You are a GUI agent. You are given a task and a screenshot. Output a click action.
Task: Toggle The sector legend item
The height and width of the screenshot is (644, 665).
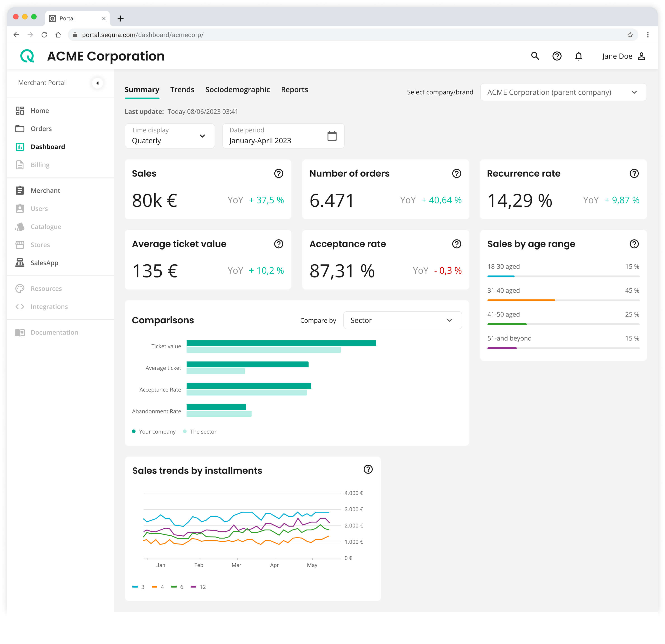coord(200,432)
